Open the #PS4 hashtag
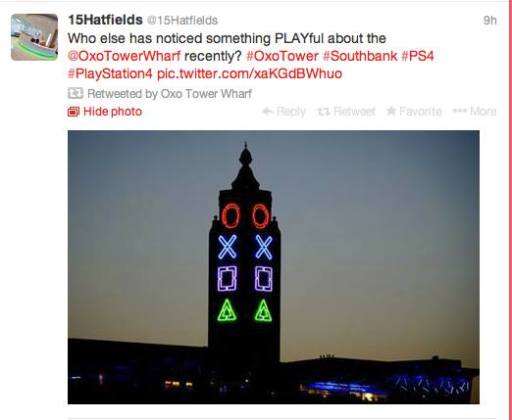Image resolution: width=512 pixels, height=420 pixels. click(x=418, y=56)
